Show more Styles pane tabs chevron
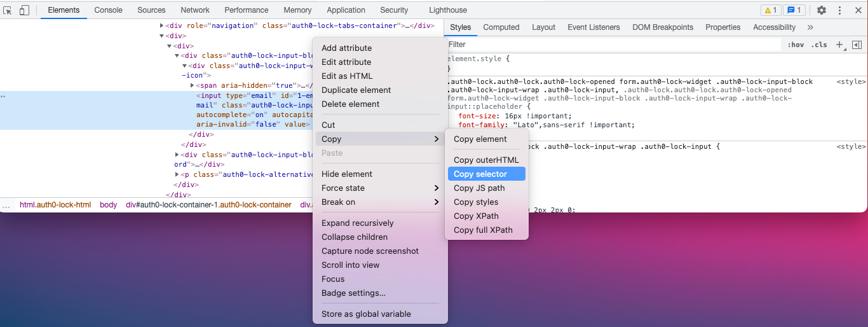Screen dimensions: 868x327 point(810,27)
